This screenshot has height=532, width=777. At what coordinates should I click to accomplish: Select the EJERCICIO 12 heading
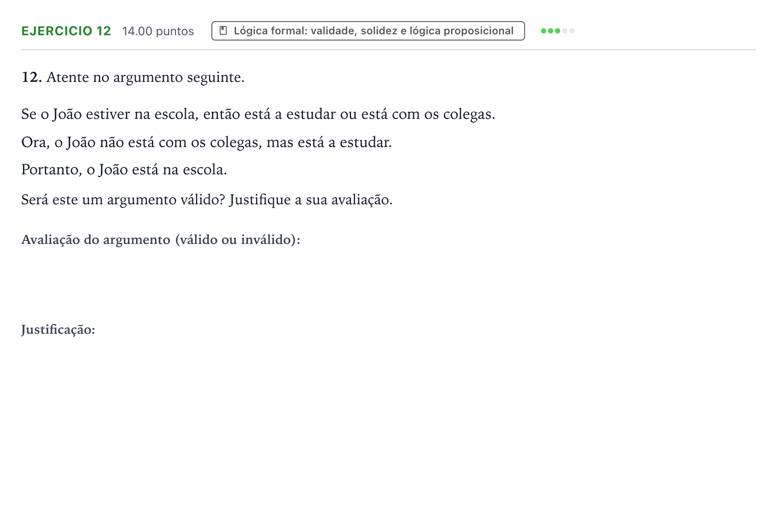(x=66, y=31)
